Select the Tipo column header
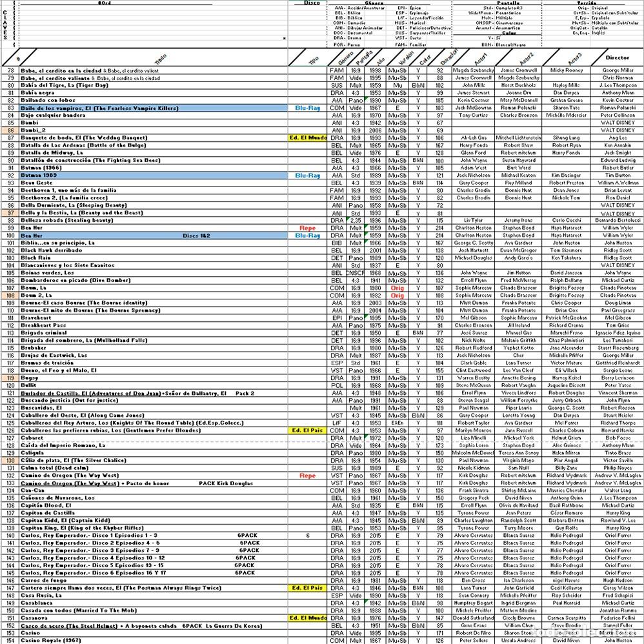Viewport: 644px width, 644px height. point(314,61)
